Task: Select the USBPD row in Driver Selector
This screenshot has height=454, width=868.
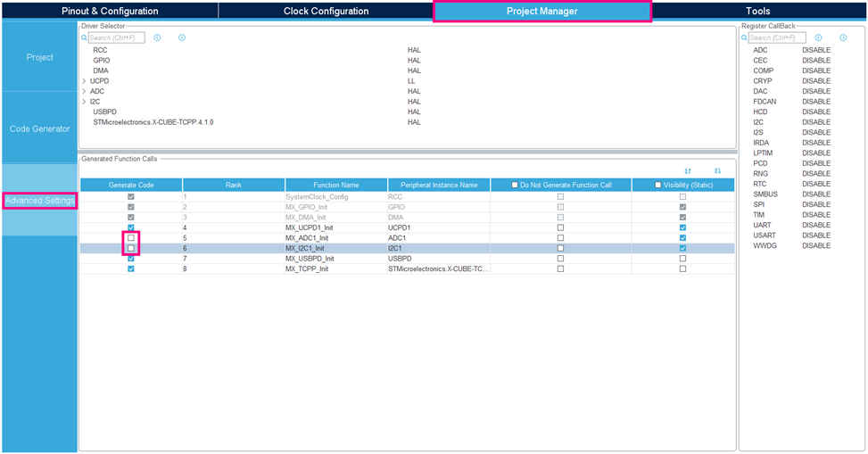Action: (x=104, y=111)
